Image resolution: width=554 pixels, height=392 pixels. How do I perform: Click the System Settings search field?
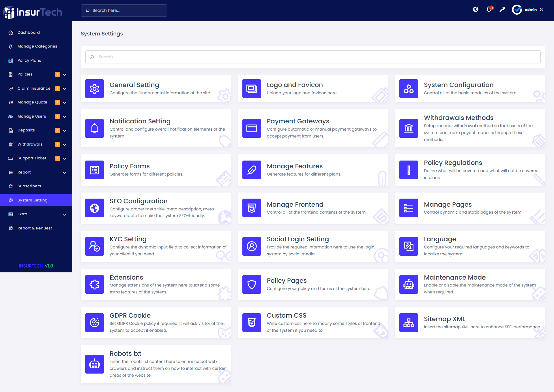(313, 57)
